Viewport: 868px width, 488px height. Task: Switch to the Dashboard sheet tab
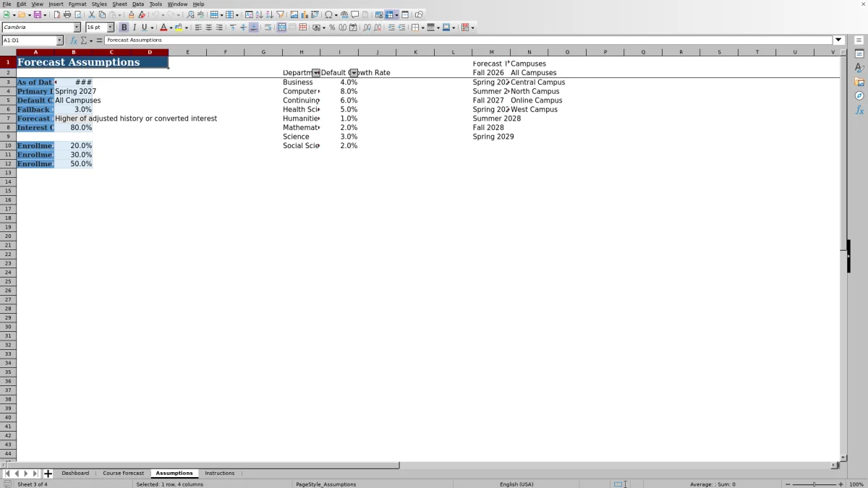click(75, 473)
